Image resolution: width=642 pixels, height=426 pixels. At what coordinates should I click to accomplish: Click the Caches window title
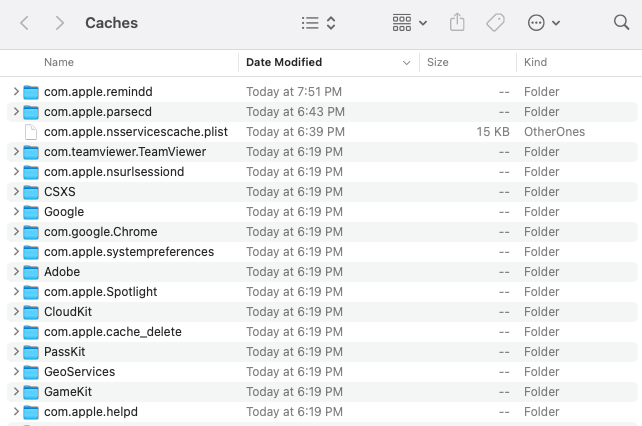click(x=111, y=23)
